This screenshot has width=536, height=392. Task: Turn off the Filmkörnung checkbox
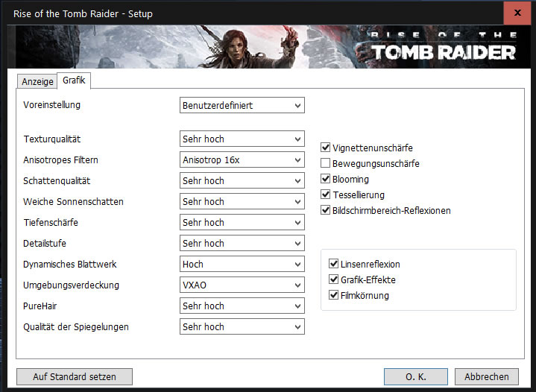click(333, 295)
